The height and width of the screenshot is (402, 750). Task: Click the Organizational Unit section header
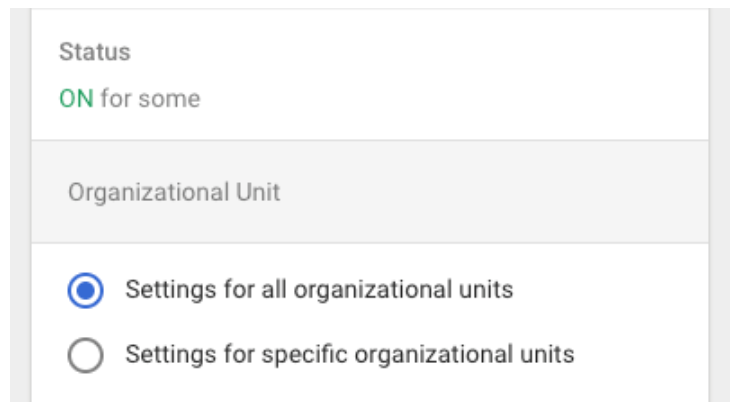(174, 192)
